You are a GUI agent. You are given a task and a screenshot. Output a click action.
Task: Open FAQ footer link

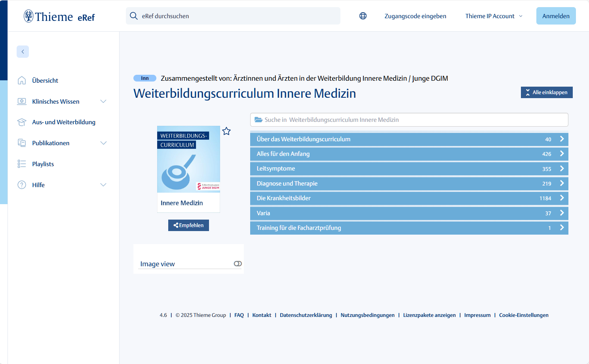[239, 315]
